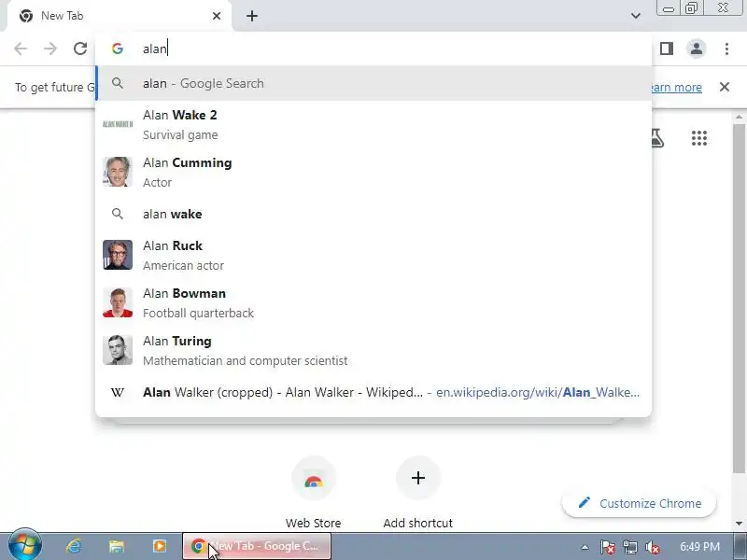
Task: Open Windows Explorer folder in taskbar
Action: click(116, 546)
